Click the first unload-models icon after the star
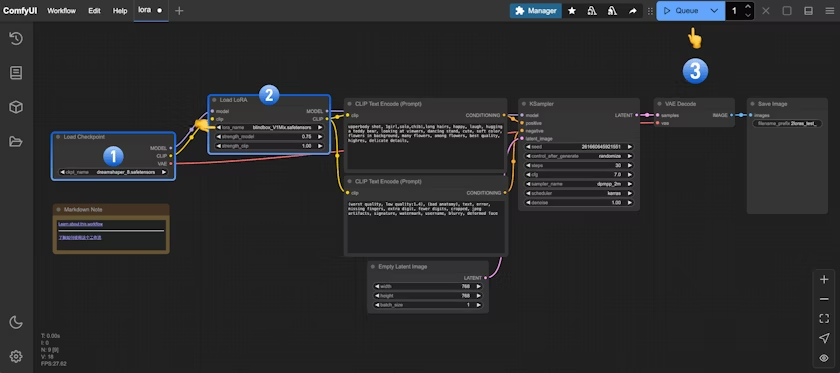This screenshot has height=373, width=840. tap(592, 11)
